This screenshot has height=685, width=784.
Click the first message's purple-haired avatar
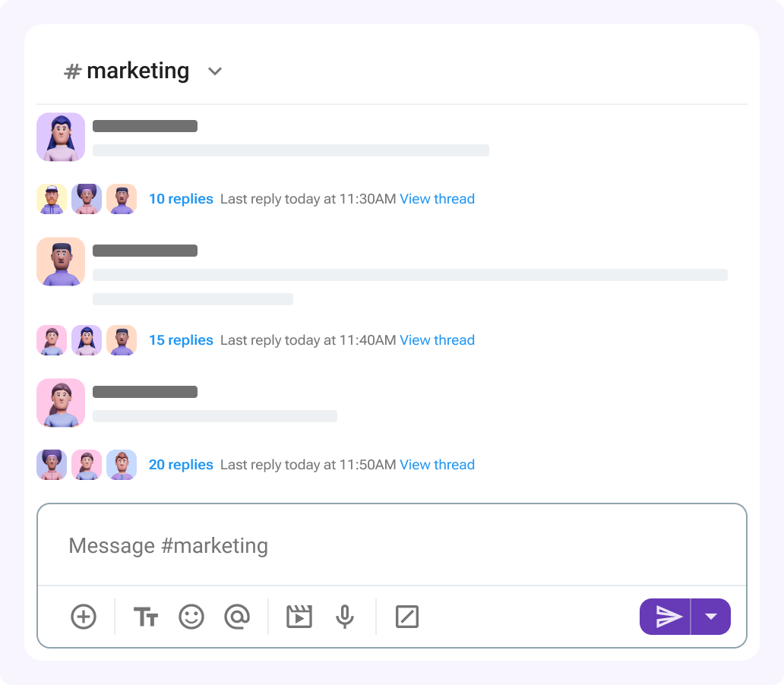click(x=61, y=137)
